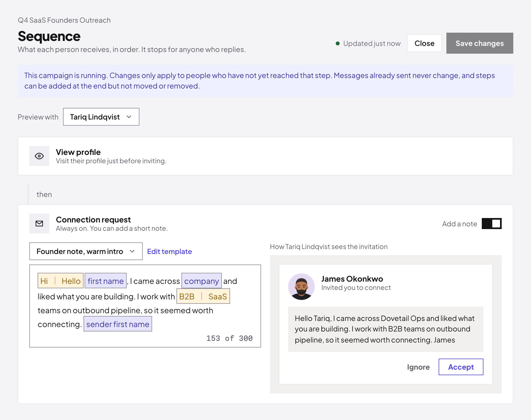Click the View profile step title
531x420 pixels.
click(x=78, y=152)
